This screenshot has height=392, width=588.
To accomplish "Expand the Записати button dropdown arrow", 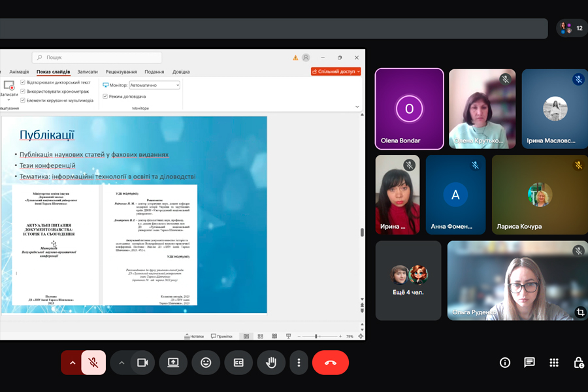I will (8, 100).
